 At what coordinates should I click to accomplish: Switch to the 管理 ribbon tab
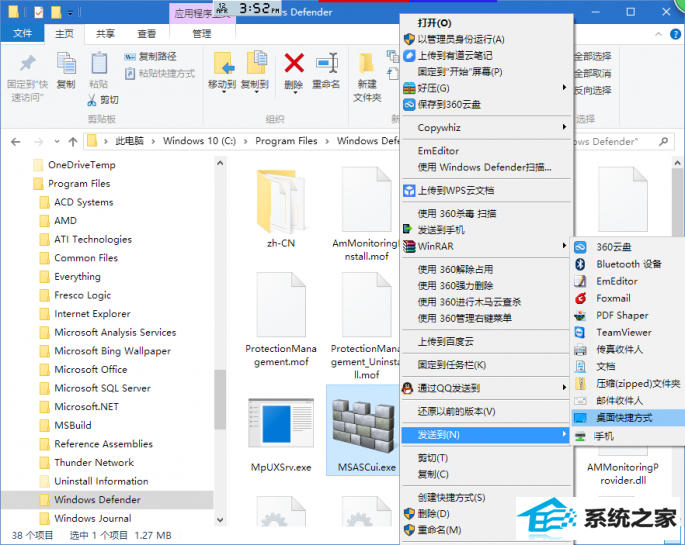tap(202, 34)
